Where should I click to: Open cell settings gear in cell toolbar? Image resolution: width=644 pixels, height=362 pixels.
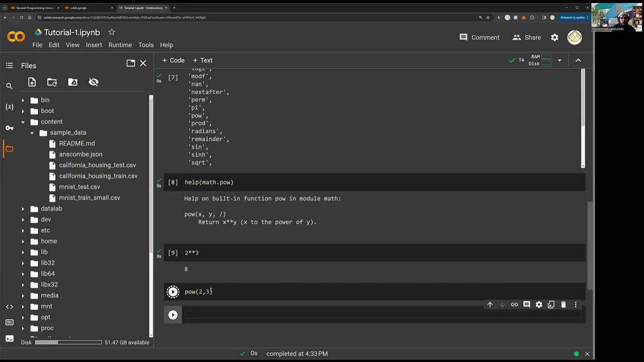(x=539, y=305)
